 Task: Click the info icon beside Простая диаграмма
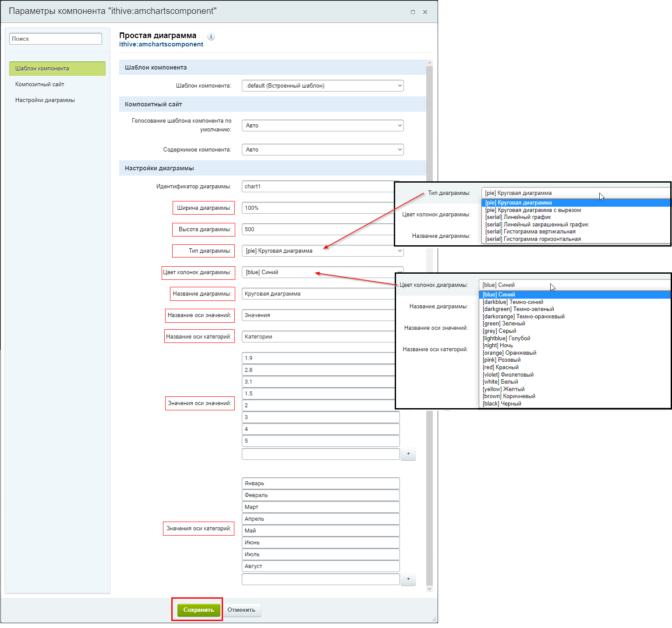211,37
